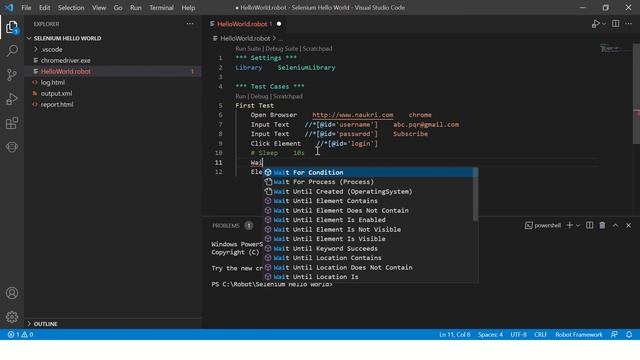The image size is (640, 360).
Task: Choose Wait For Condition suggestion
Action: pyautogui.click(x=369, y=173)
